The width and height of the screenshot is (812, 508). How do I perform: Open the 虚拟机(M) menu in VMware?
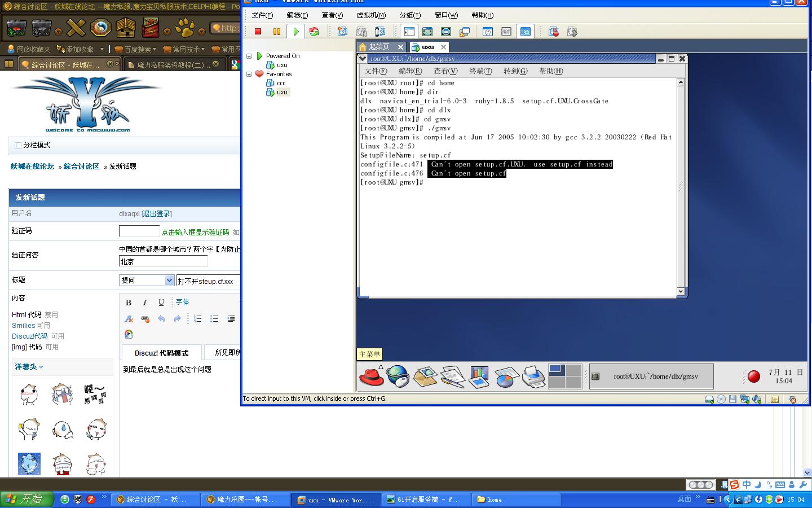point(370,15)
